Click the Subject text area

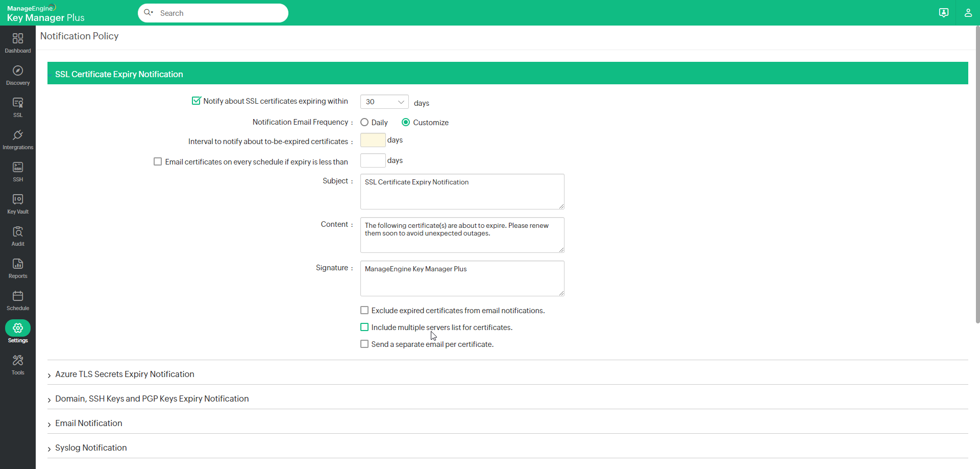tap(462, 192)
